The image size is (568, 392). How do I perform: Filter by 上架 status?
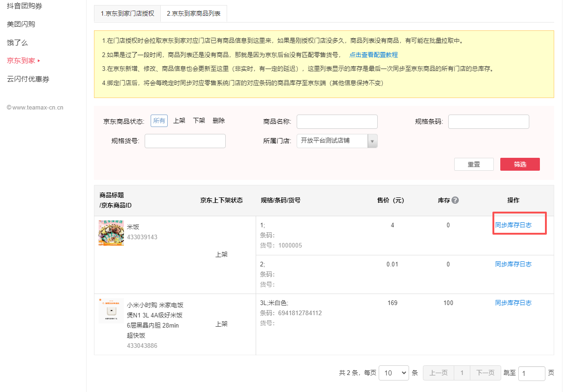(x=179, y=121)
